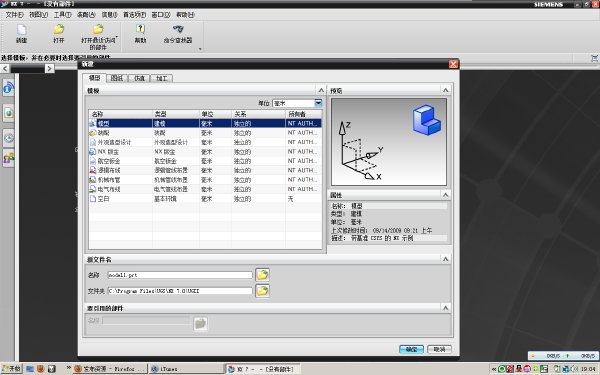Select the 机械布管 template row
This screenshot has height=375, width=600.
point(205,180)
